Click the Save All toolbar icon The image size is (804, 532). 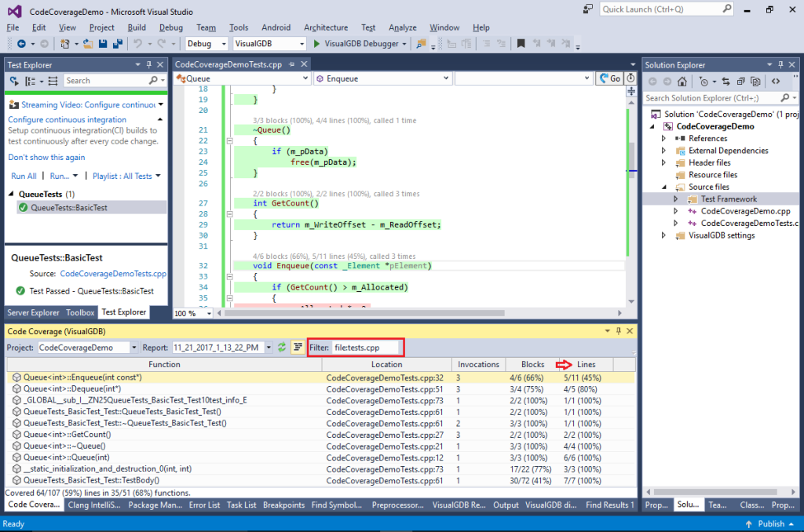[118, 44]
